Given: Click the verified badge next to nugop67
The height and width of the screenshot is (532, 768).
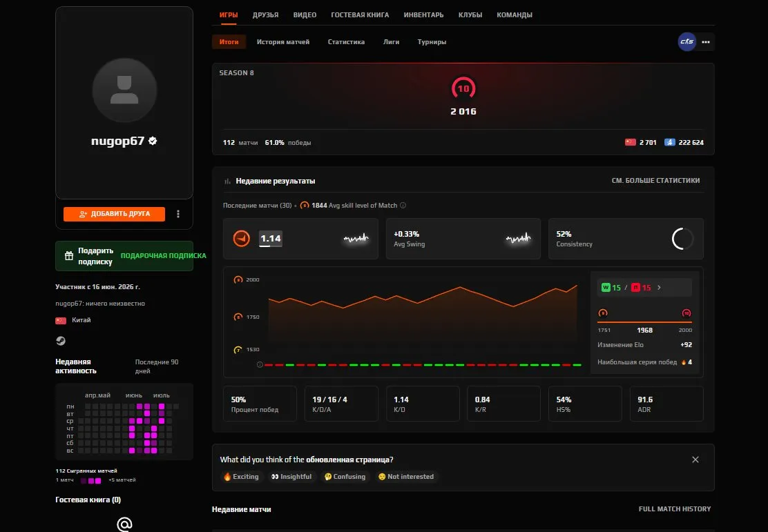Looking at the screenshot, I should [153, 141].
